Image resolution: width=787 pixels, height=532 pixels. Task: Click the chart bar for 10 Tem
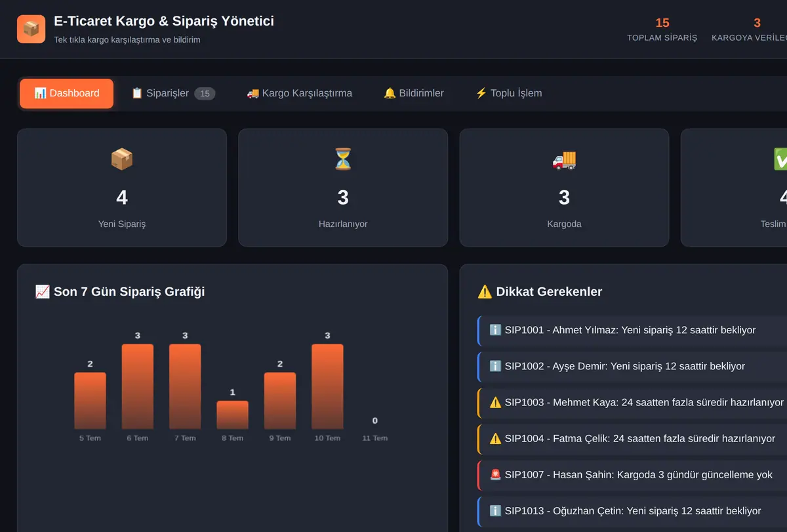pyautogui.click(x=327, y=386)
